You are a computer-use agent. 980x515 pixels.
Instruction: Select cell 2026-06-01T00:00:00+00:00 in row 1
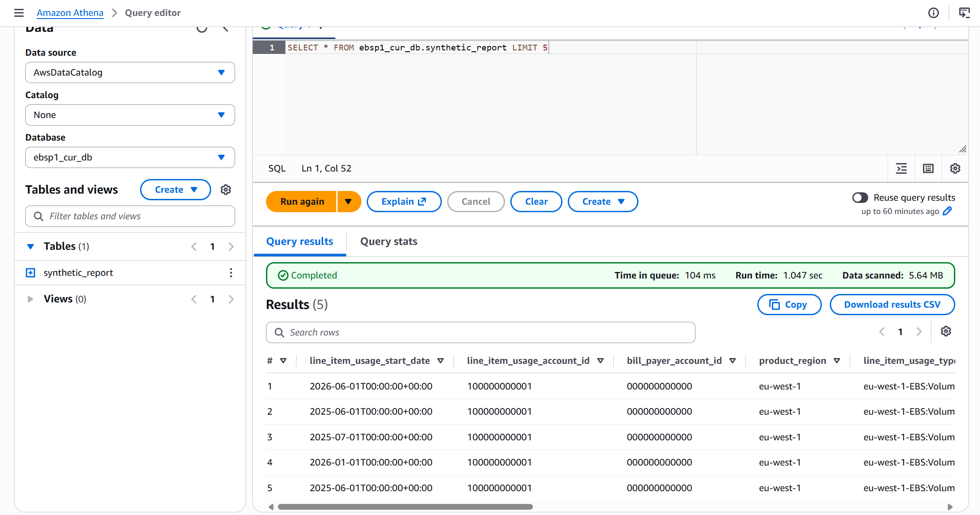[371, 386]
